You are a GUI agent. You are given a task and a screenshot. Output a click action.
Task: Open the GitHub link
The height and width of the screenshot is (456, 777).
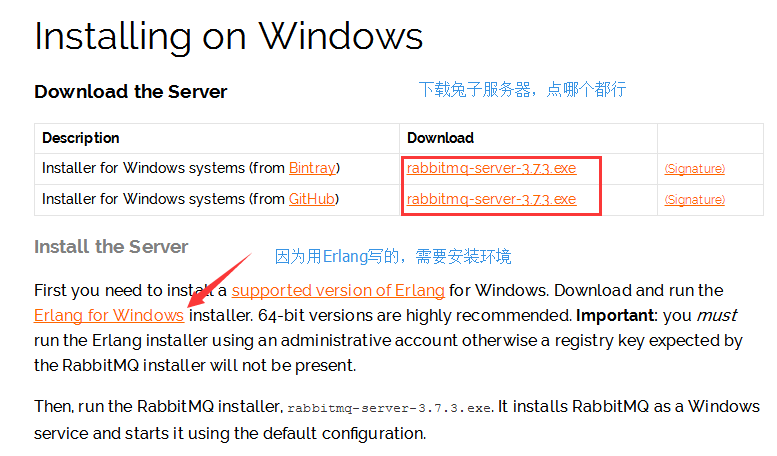tap(312, 199)
